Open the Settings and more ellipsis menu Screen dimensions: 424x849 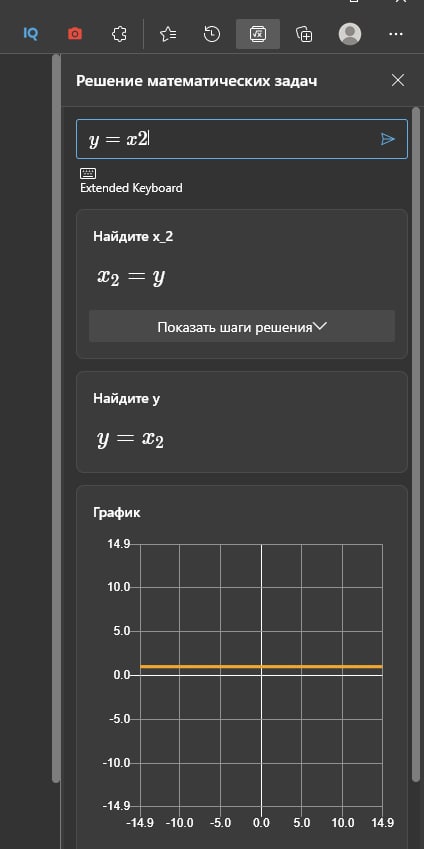tap(396, 34)
